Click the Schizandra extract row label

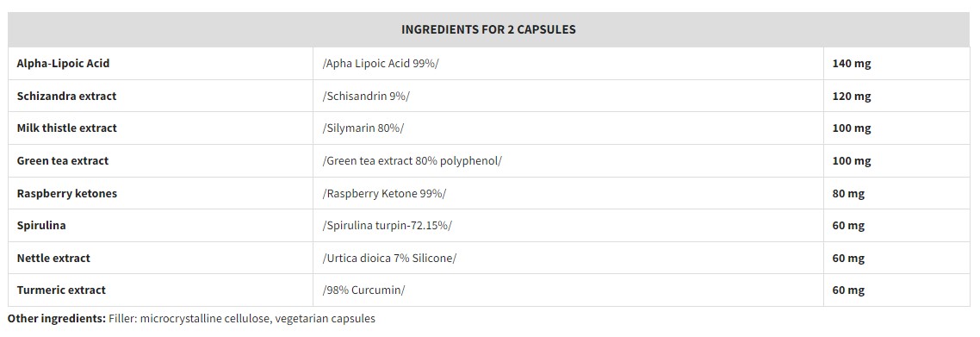click(66, 96)
